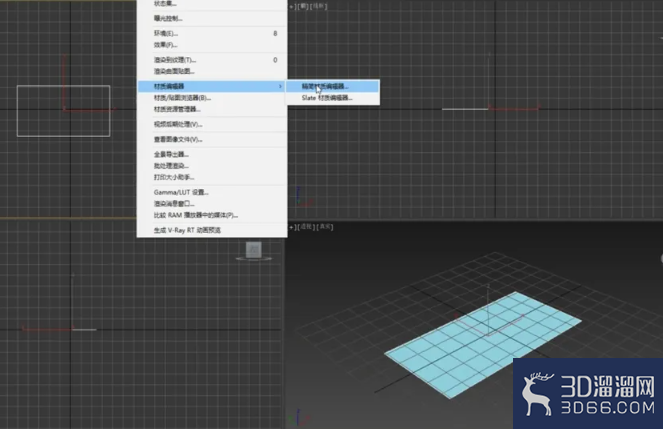Open 渲染消息窗口 render message window
The height and width of the screenshot is (429, 663).
[212, 204]
